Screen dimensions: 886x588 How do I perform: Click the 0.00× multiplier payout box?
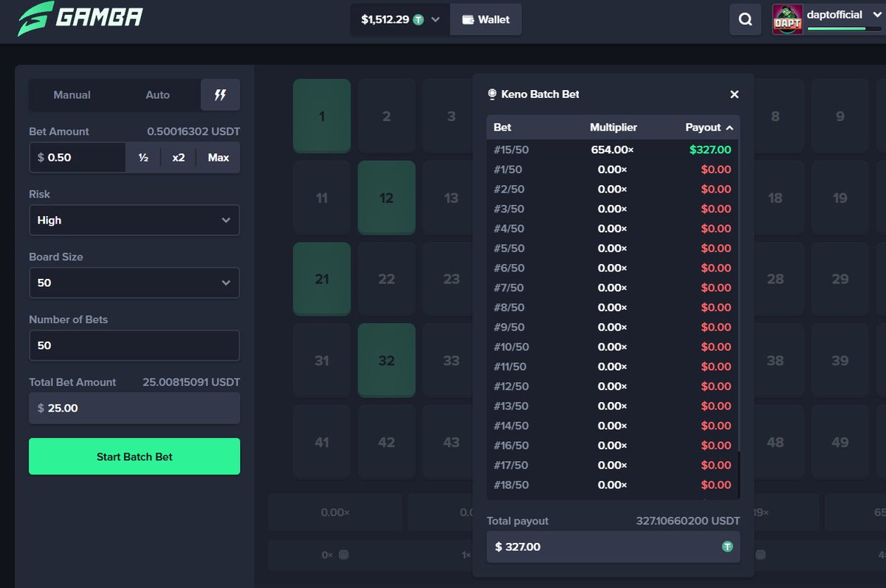[335, 512]
